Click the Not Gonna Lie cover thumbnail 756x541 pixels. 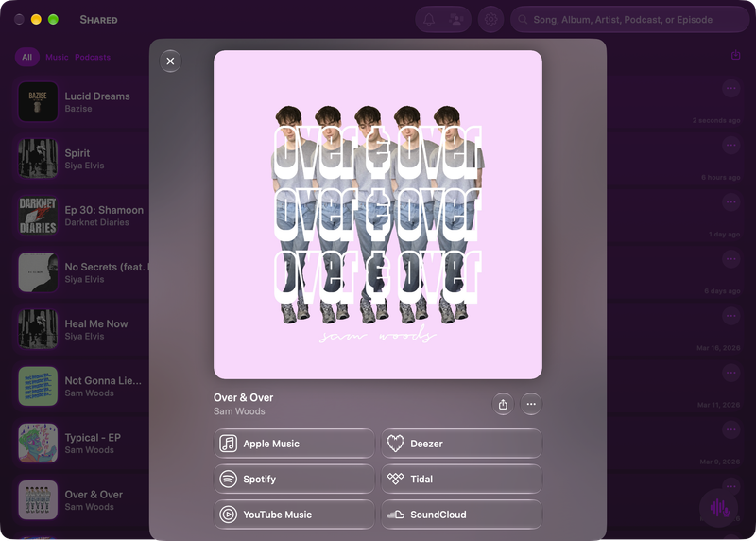coord(38,387)
